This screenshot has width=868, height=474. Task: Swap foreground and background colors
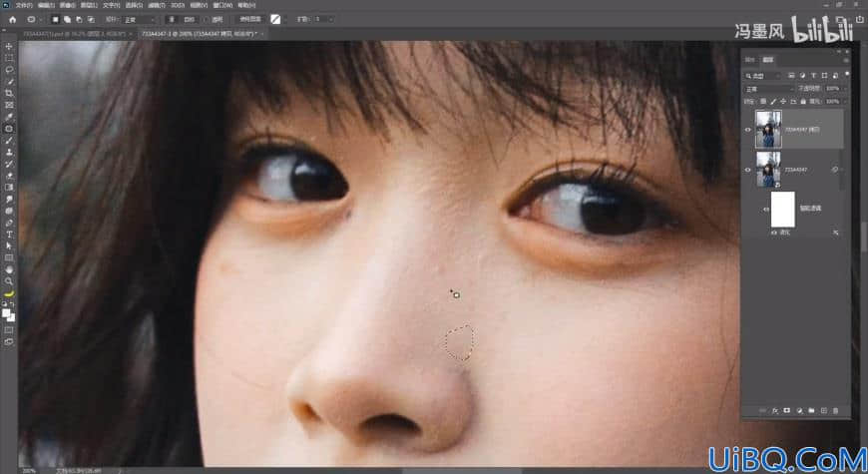[12, 304]
